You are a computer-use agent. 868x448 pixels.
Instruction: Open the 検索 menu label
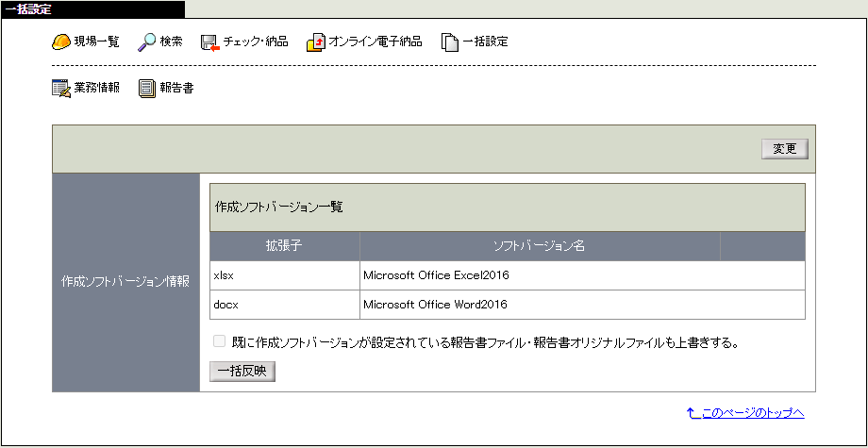click(171, 42)
